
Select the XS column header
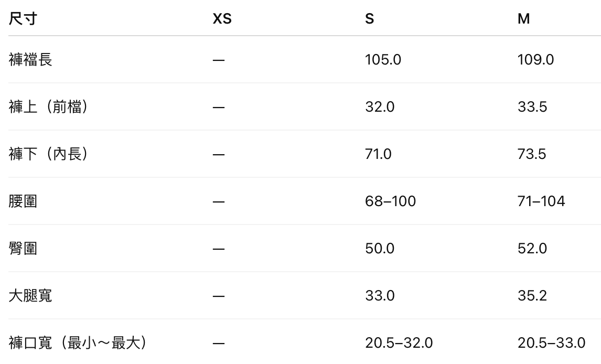tap(222, 19)
